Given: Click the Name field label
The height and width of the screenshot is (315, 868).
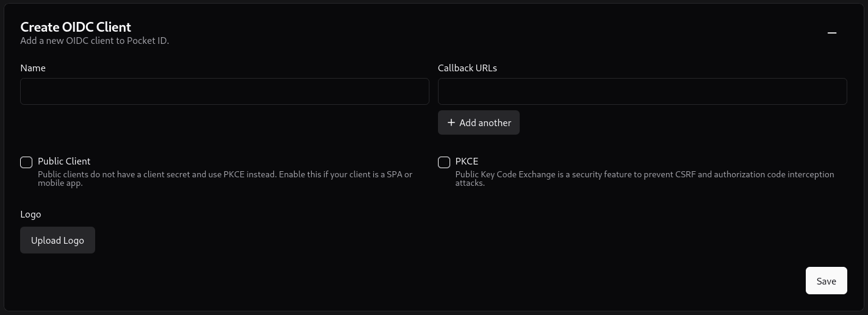Looking at the screenshot, I should point(33,68).
